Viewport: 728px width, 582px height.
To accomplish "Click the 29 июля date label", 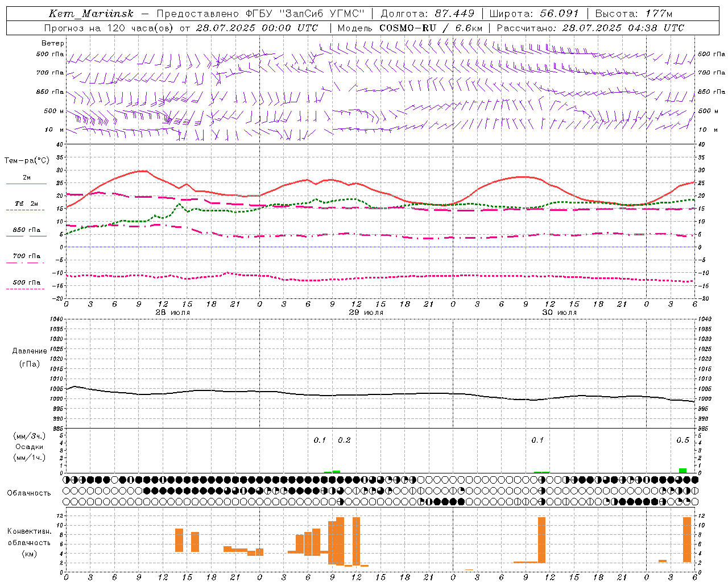I will pos(366,313).
